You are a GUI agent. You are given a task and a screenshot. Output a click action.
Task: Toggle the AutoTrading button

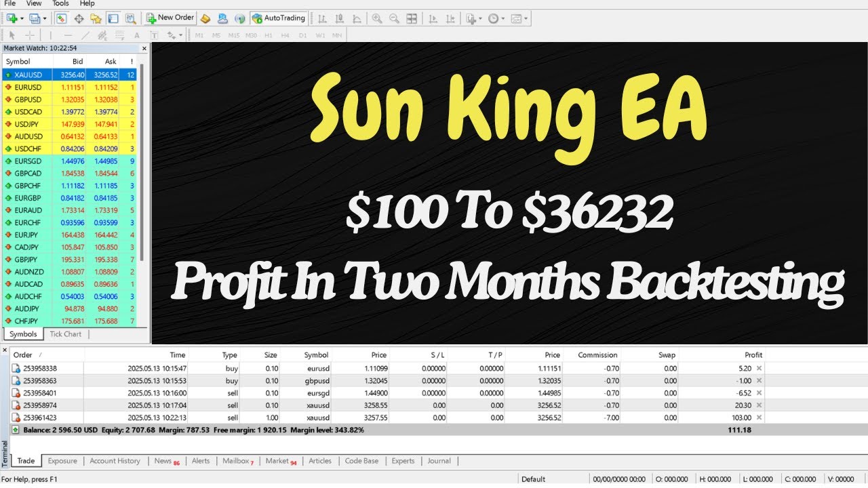[x=279, y=18]
